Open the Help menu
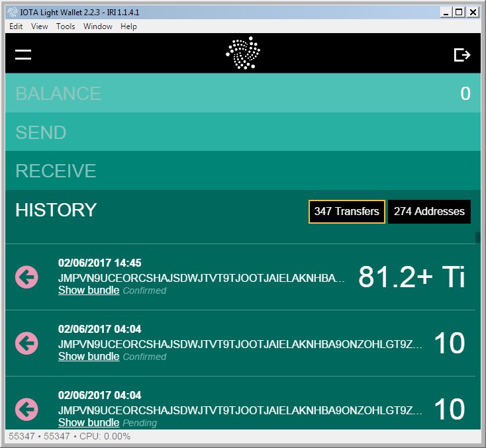The width and height of the screenshot is (486, 448). coord(128,26)
